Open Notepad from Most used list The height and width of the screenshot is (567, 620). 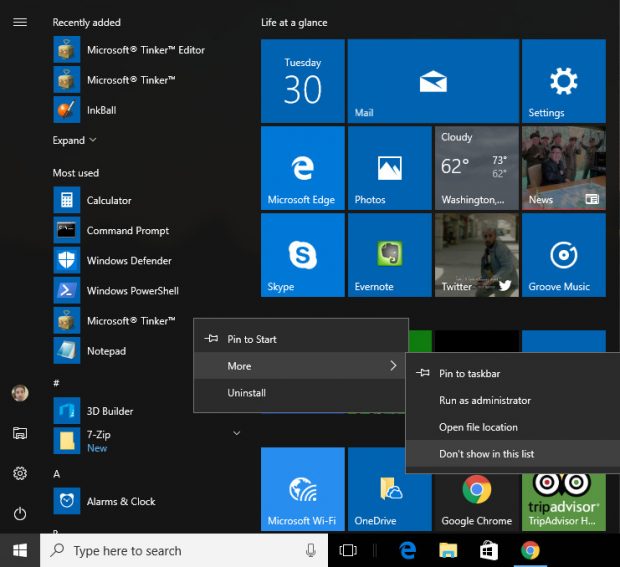pos(90,350)
